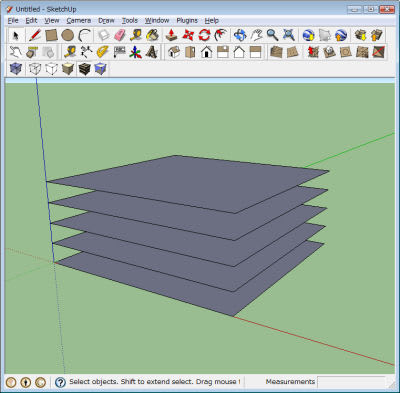Click Sandbox From Scratch icon

click(x=293, y=52)
